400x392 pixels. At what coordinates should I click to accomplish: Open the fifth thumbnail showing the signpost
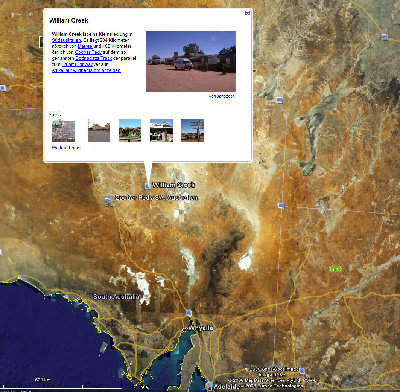tap(192, 130)
